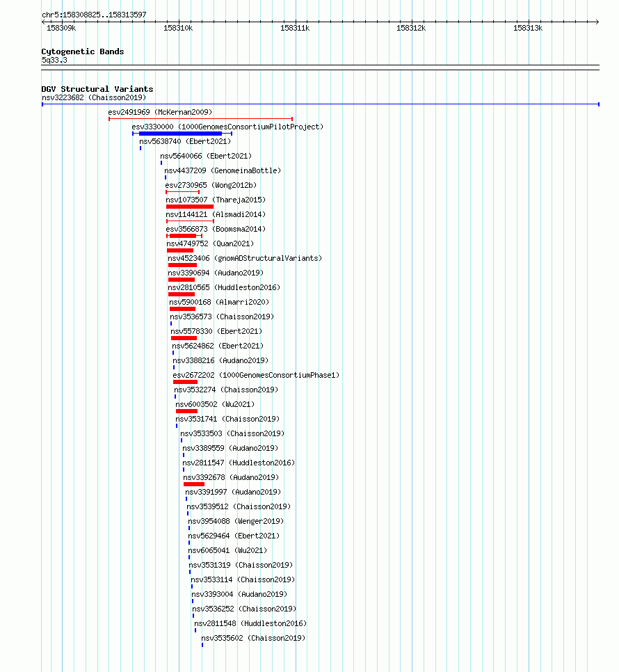
Task: Select esv3566873 (Boomsma2014) label
Action: click(x=216, y=229)
